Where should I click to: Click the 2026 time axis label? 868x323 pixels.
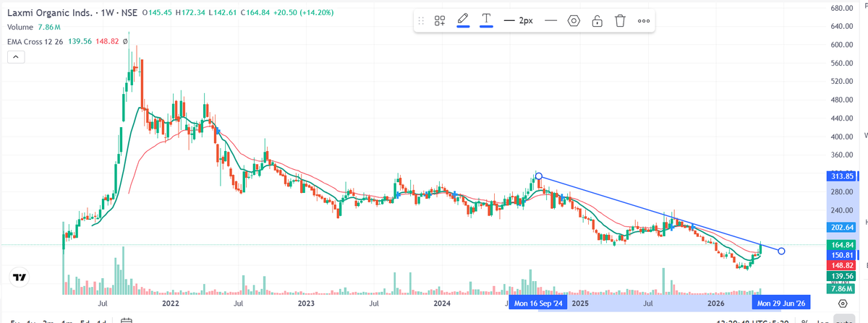pos(716,303)
